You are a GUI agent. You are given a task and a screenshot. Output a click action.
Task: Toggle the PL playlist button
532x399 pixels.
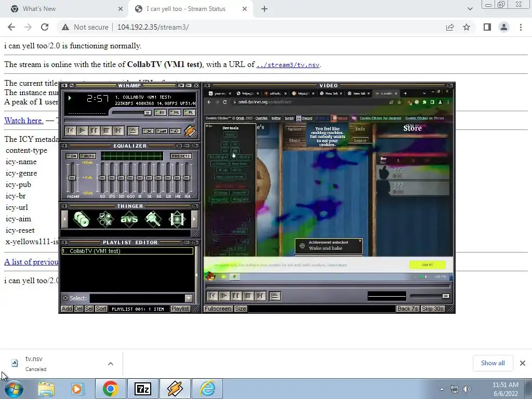pos(189,113)
